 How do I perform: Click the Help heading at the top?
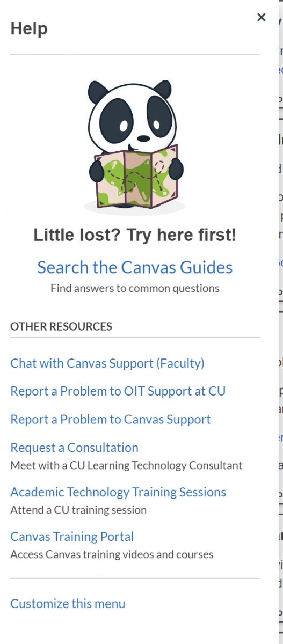tap(29, 28)
